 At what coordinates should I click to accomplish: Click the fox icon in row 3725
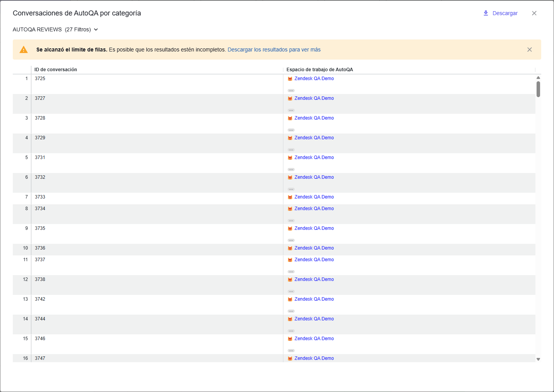click(290, 79)
